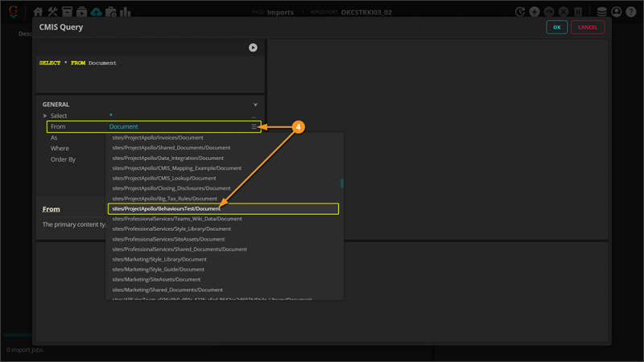This screenshot has height=362, width=644.
Task: Choose sites/Marketing/Style_Library/Document
Action: [159, 259]
